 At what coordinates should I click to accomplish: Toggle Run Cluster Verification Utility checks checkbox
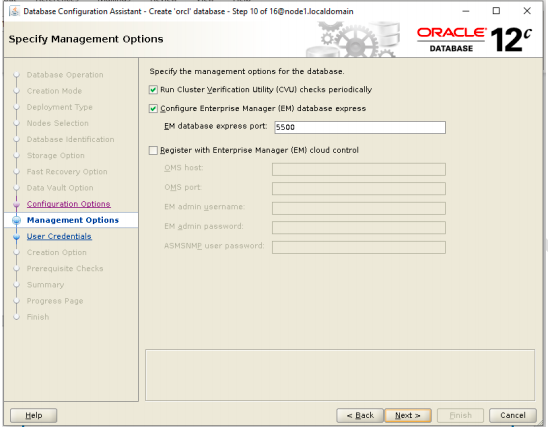[153, 90]
